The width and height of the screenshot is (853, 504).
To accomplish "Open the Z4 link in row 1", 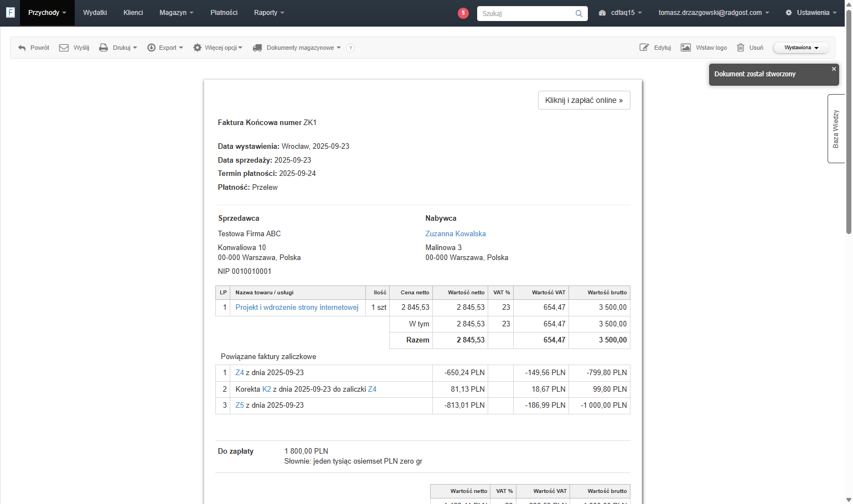I will [x=240, y=373].
